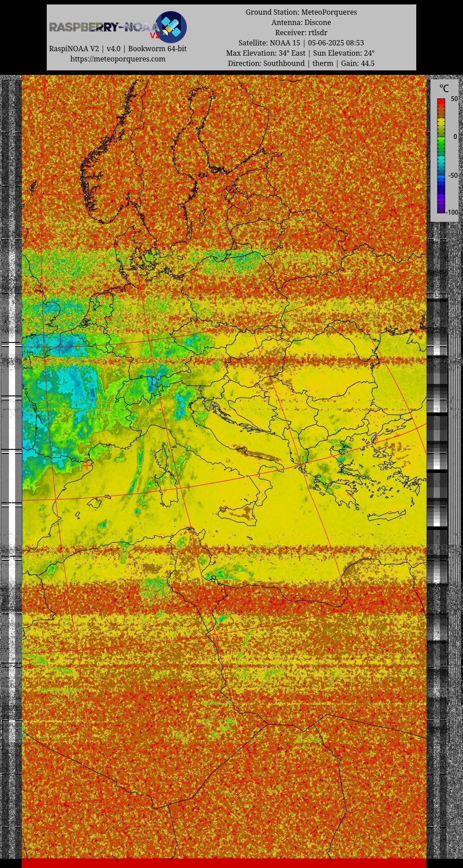Click the red cross ground station marker

(87, 465)
